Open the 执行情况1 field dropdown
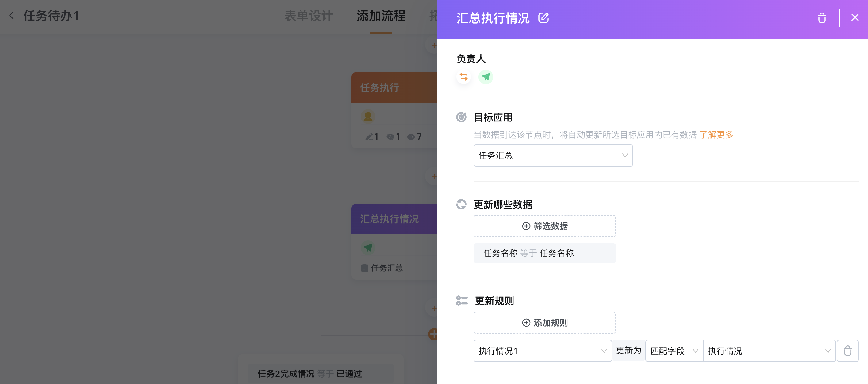This screenshot has height=384, width=868. [x=543, y=351]
